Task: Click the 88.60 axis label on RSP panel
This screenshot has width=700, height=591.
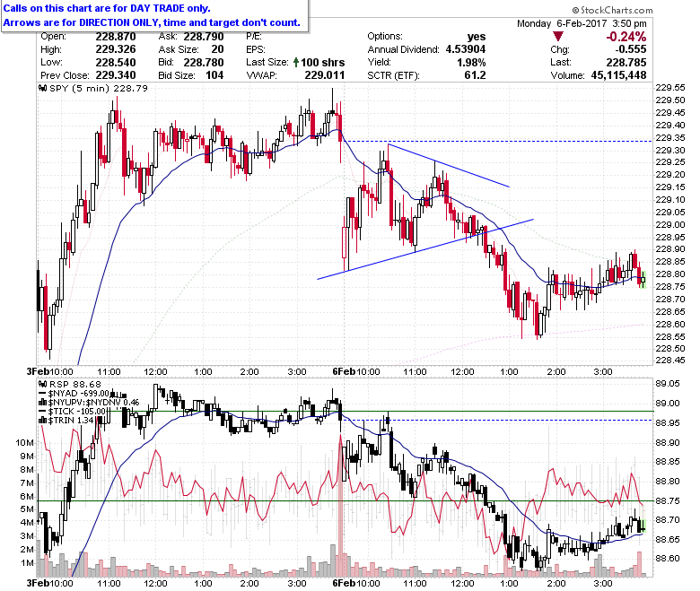Action: click(x=668, y=558)
